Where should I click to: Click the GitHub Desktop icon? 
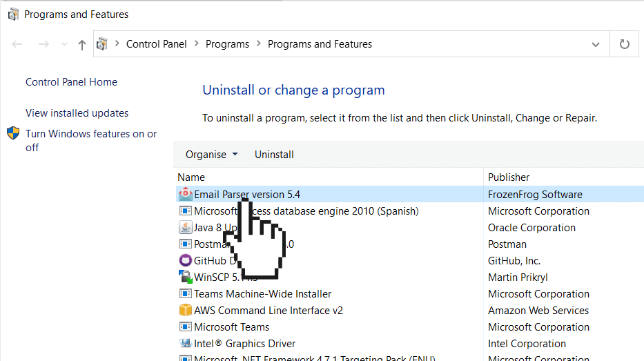[x=186, y=260]
